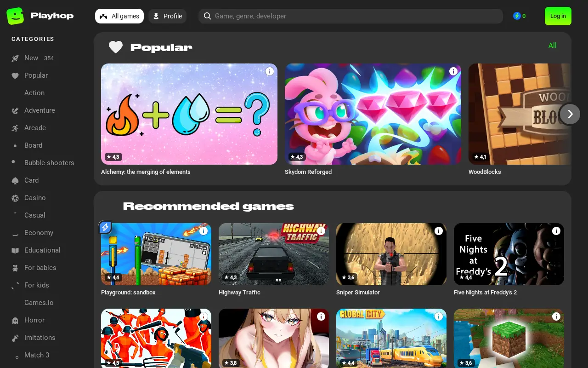Open the Games.io category link

point(39,303)
